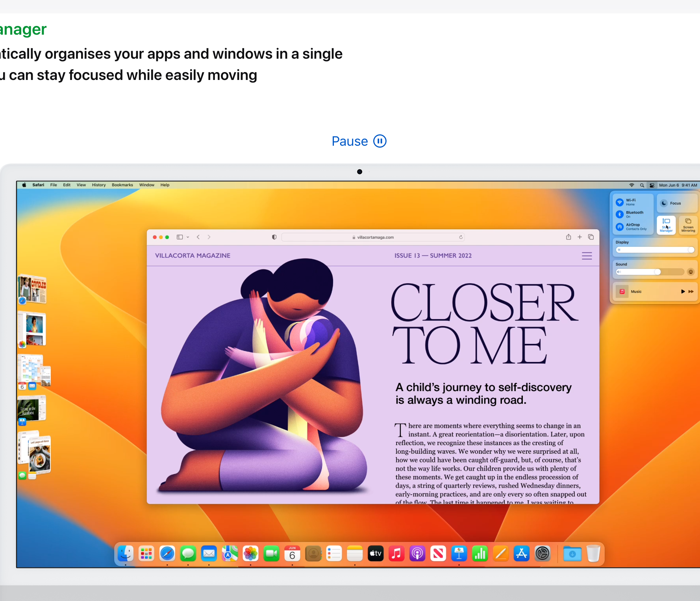Reload the Safari page
The width and height of the screenshot is (700, 601).
pyautogui.click(x=461, y=237)
